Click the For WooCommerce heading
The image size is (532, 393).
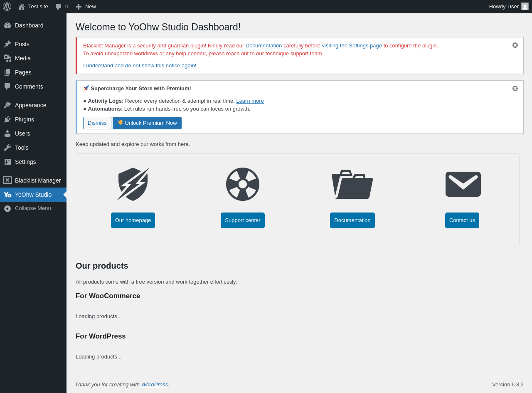coord(108,296)
